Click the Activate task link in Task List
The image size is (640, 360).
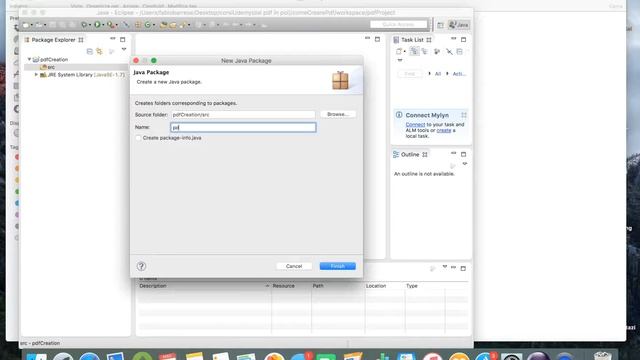coord(459,74)
